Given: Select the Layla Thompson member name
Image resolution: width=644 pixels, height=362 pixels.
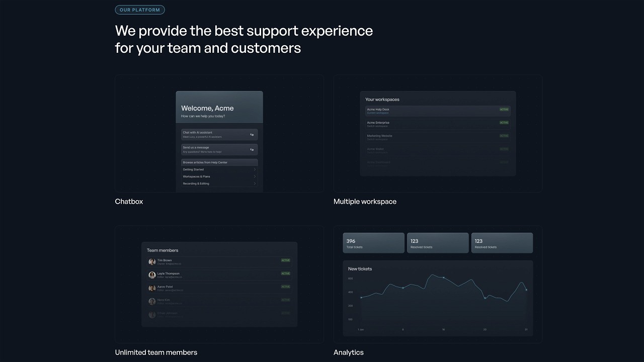Looking at the screenshot, I should [x=169, y=274].
